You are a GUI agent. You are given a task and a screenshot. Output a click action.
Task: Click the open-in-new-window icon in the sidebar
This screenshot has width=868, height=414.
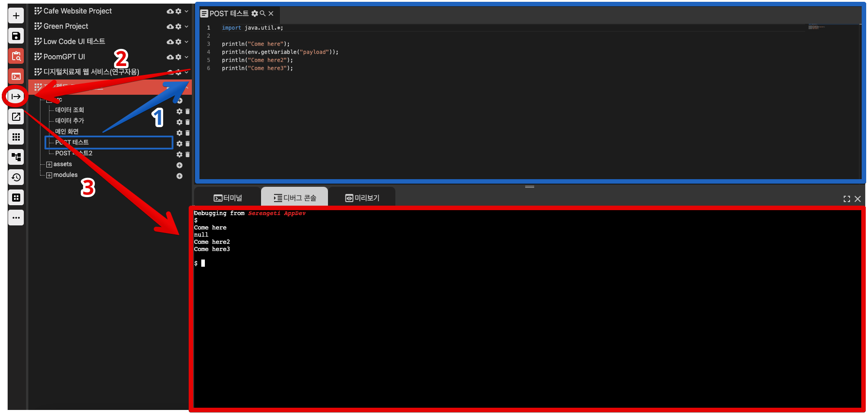(x=16, y=117)
